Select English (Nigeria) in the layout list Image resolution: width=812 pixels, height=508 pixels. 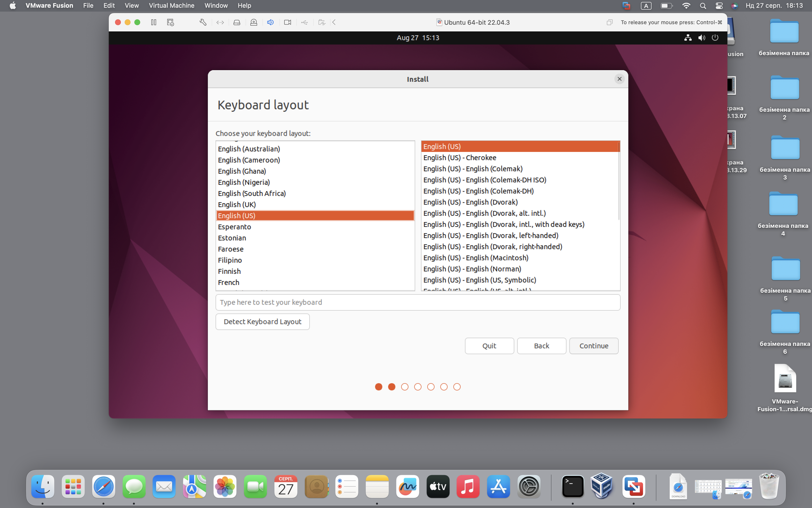[315, 182]
